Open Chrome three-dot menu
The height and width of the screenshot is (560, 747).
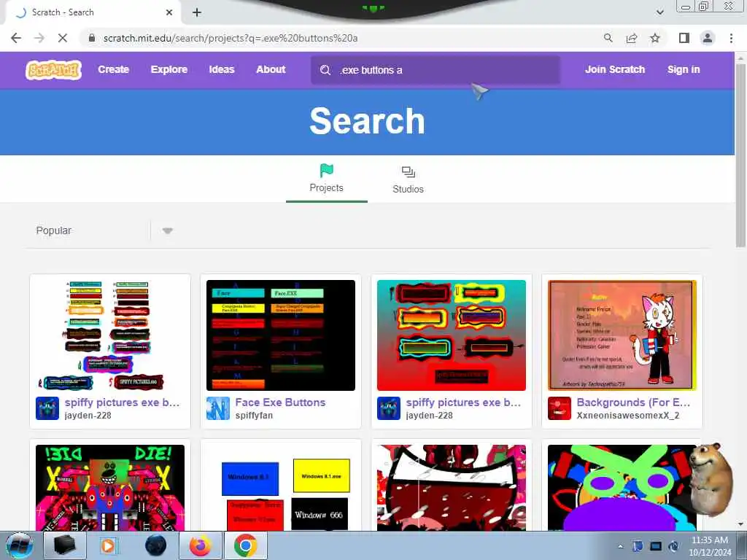[x=731, y=38]
